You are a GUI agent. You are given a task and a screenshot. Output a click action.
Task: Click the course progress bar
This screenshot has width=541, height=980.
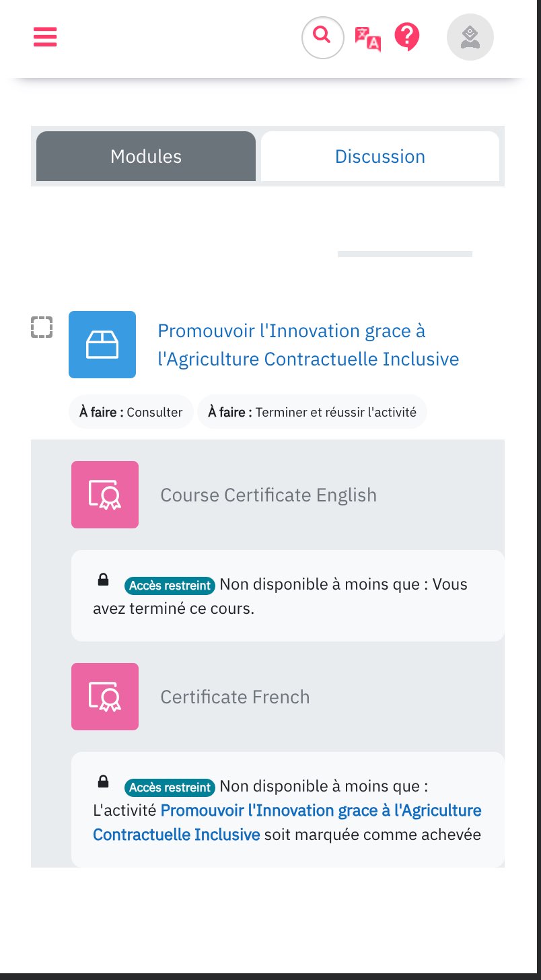click(405, 254)
